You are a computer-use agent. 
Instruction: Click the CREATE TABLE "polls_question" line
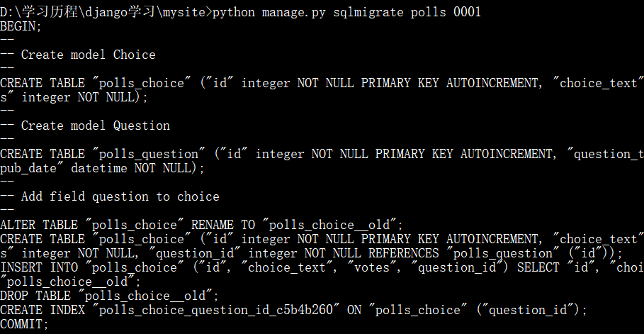click(x=322, y=154)
